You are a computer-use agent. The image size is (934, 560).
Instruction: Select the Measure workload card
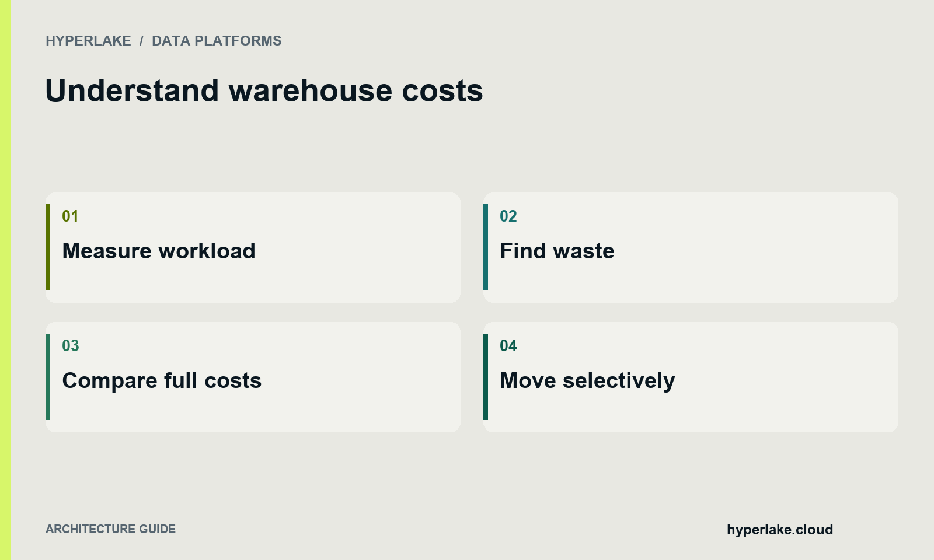click(253, 247)
